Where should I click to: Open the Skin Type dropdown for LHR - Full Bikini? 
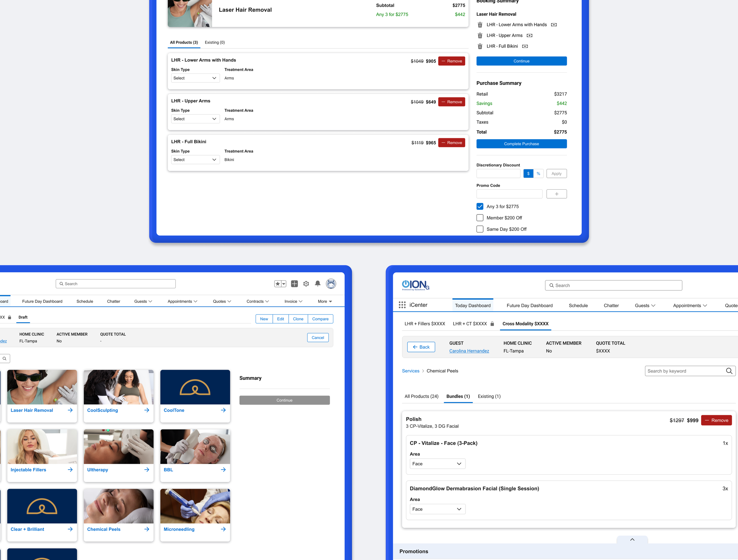[x=195, y=159]
